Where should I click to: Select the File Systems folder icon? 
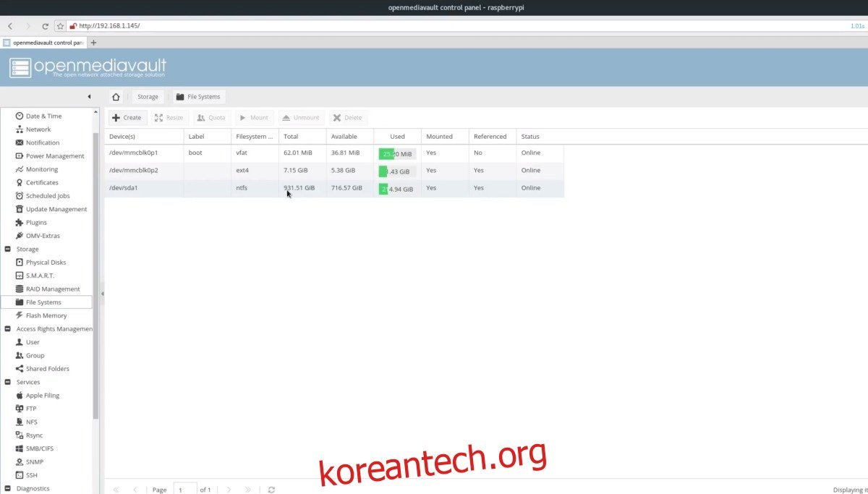[x=20, y=302]
